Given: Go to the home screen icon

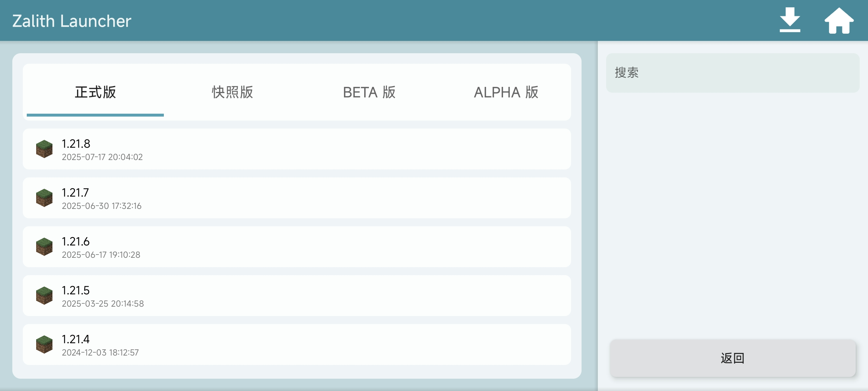Looking at the screenshot, I should click(x=839, y=21).
